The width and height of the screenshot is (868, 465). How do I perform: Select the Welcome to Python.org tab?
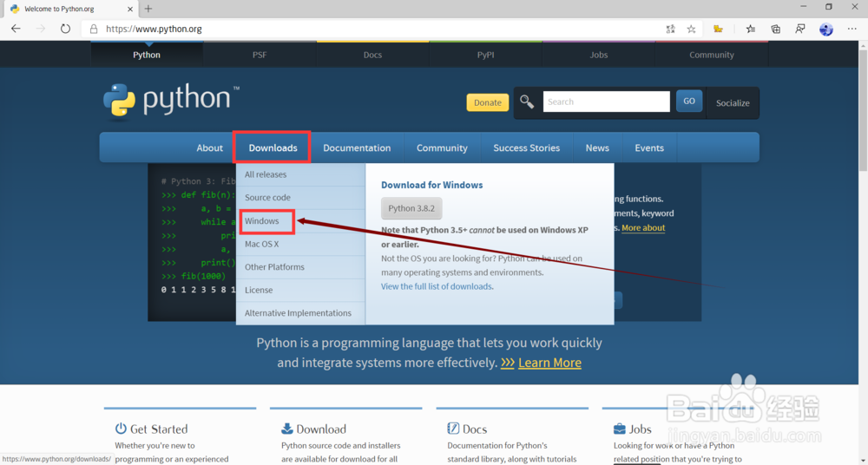(72, 10)
